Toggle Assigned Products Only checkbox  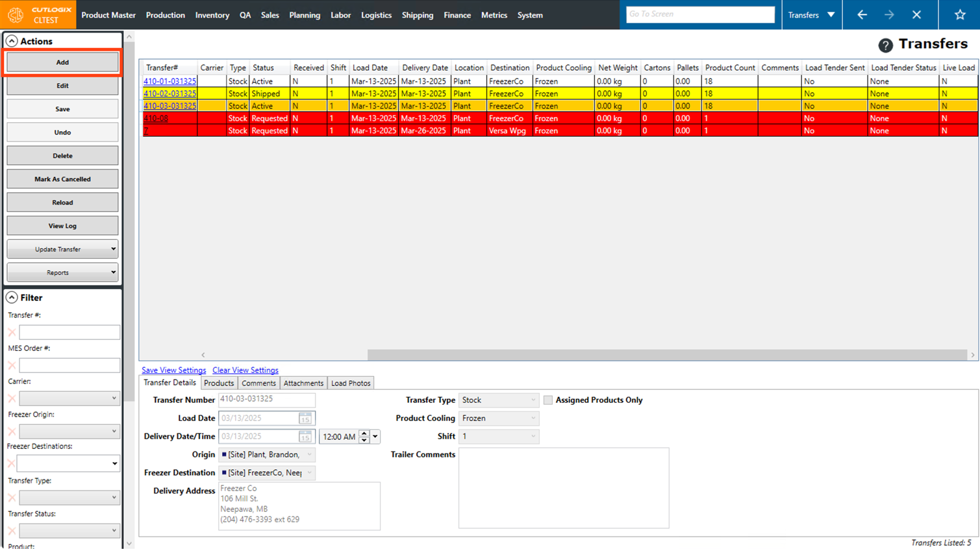[x=548, y=400]
